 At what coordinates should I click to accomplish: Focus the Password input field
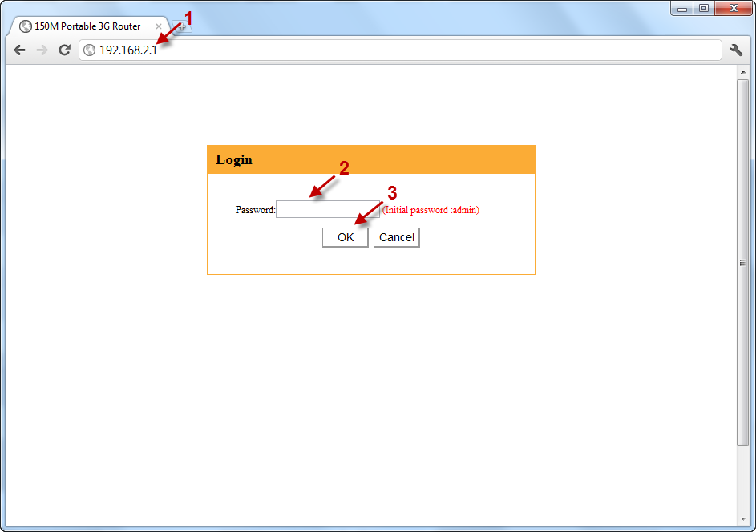coord(327,209)
